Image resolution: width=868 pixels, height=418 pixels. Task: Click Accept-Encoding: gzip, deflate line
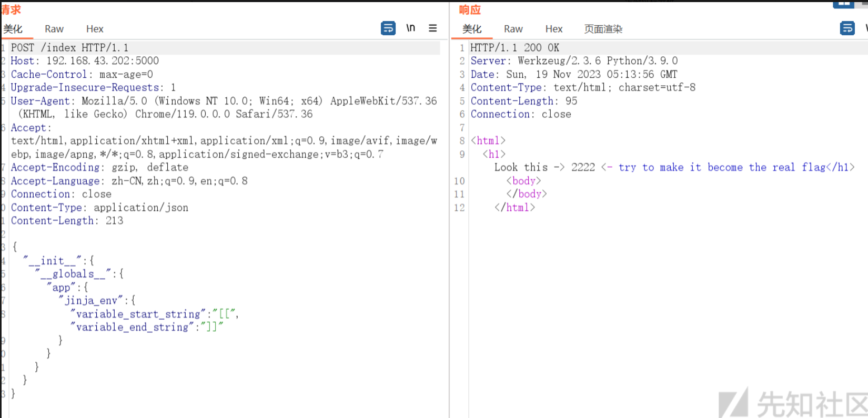(x=99, y=168)
